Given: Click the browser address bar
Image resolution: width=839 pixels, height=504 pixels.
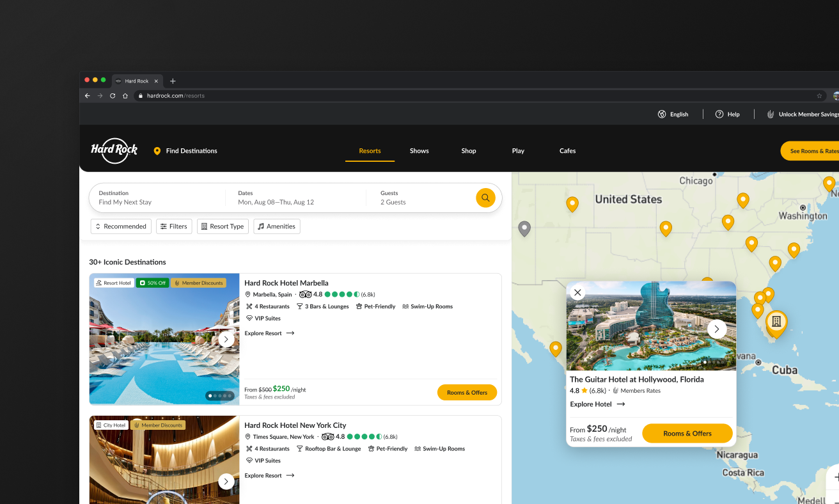Looking at the screenshot, I should [x=476, y=96].
